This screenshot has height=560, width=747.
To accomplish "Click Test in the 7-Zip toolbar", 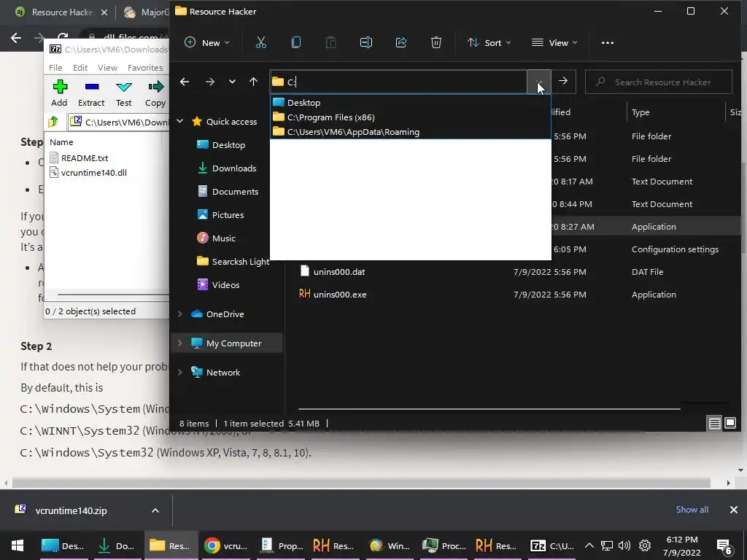I will 124,93.
